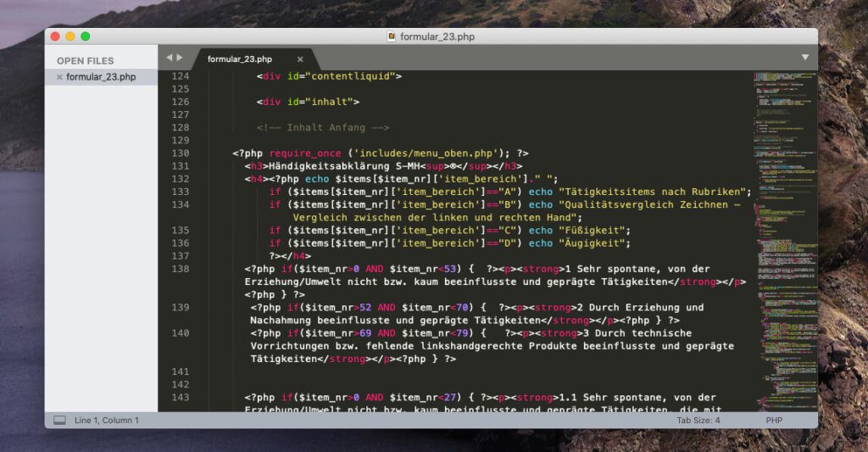This screenshot has height=452, width=868.
Task: Minimize window with the yellow button
Action: coord(70,36)
